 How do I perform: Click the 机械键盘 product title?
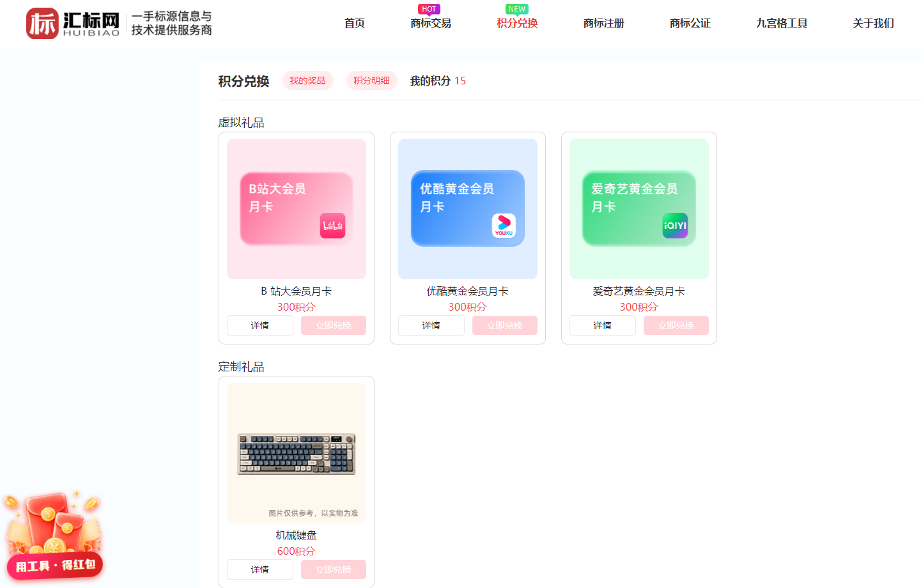297,536
